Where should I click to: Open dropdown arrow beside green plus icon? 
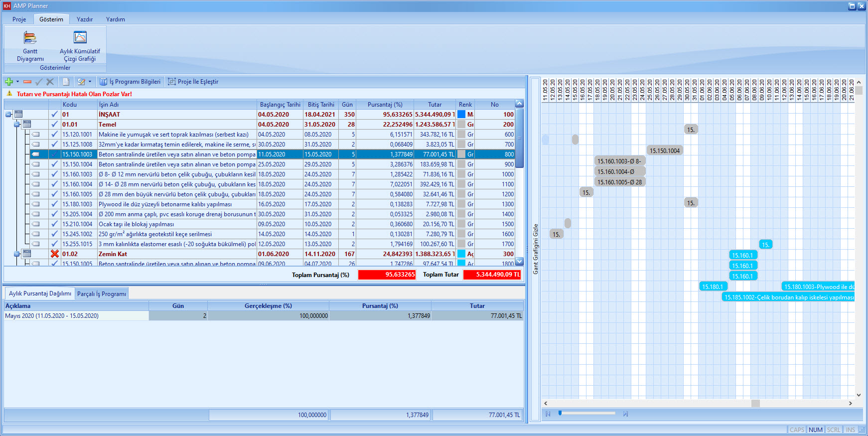point(17,82)
